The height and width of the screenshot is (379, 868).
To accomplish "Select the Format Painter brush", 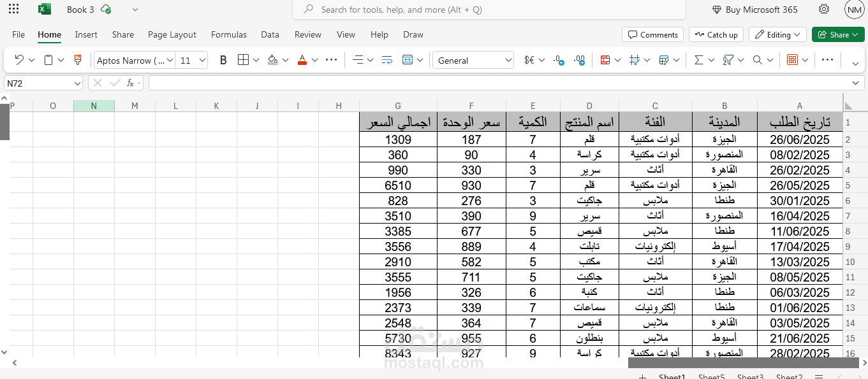I will (x=78, y=60).
